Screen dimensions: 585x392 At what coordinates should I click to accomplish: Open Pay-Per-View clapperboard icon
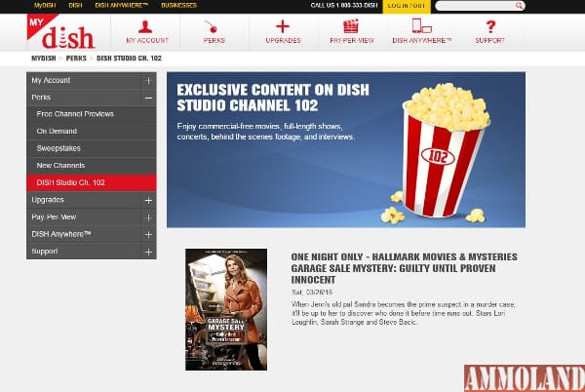(352, 26)
